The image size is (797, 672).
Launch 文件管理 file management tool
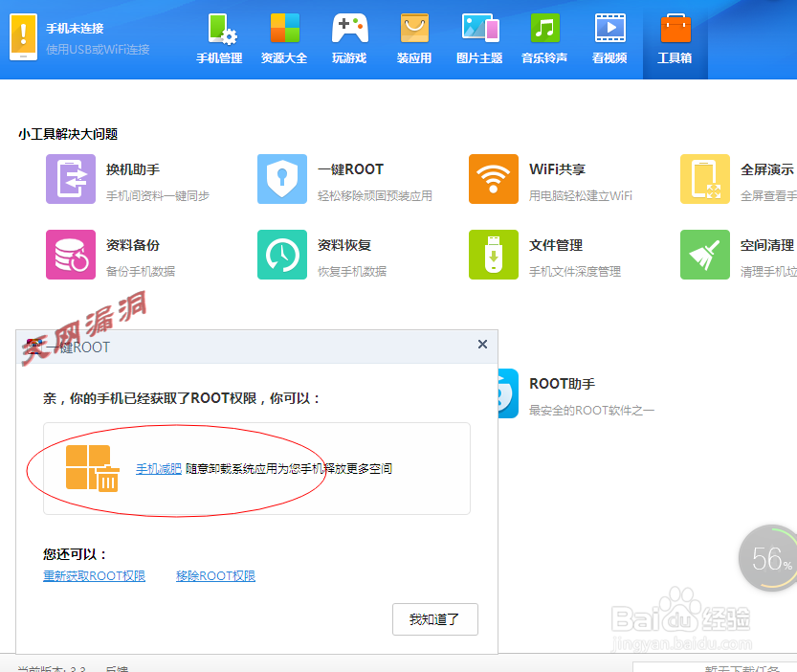click(494, 255)
